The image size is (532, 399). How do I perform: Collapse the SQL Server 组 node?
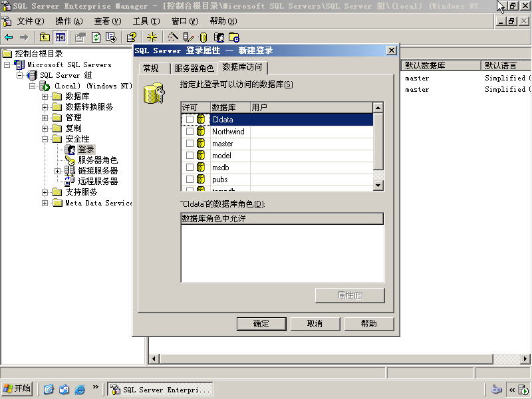coord(20,75)
